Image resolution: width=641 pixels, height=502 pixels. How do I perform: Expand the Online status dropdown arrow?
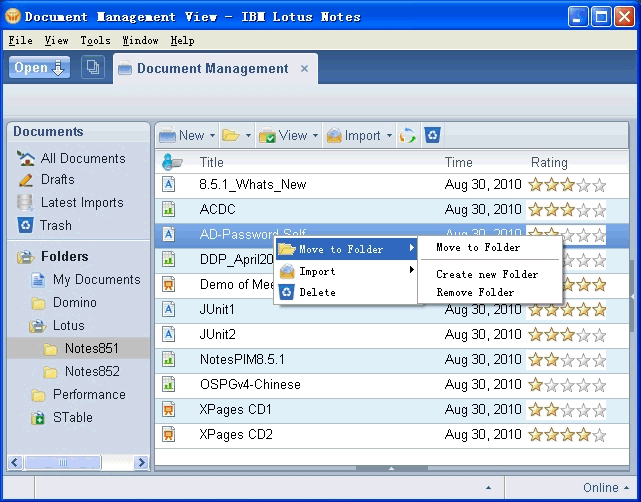(x=626, y=488)
